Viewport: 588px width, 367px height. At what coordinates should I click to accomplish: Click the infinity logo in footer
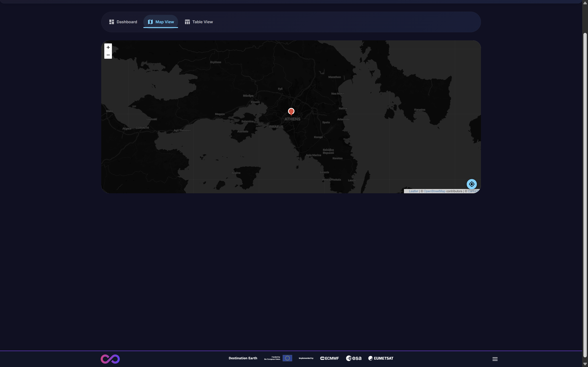tap(110, 359)
